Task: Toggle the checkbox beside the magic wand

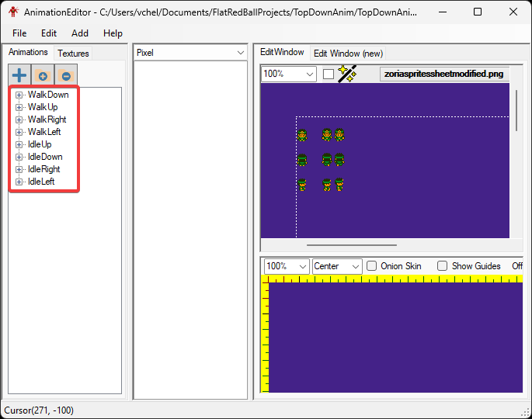Action: point(329,74)
